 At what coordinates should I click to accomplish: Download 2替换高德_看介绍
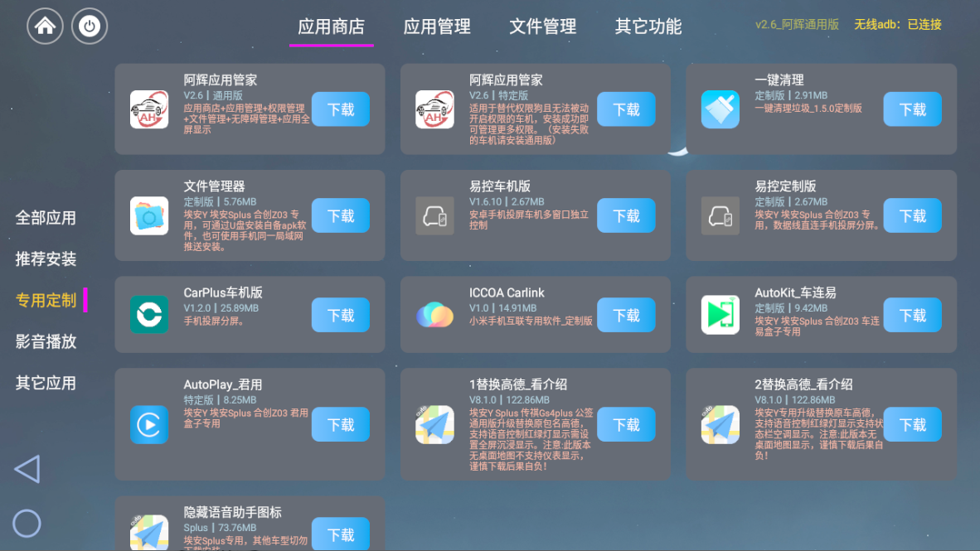[x=913, y=425]
